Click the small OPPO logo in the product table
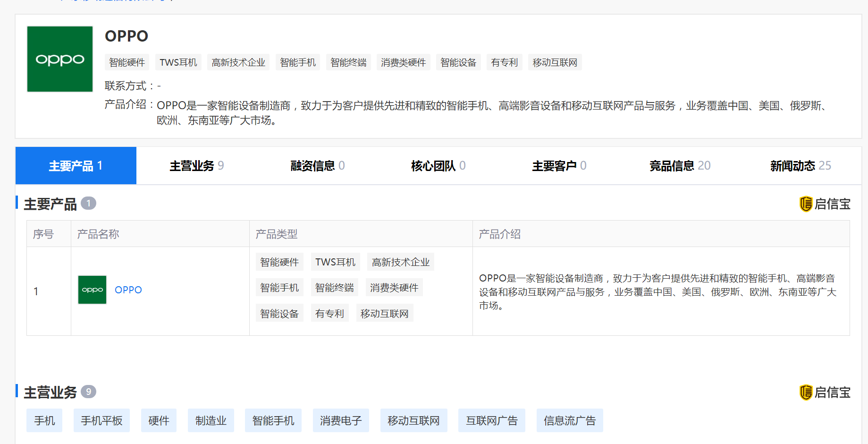868x444 pixels. click(92, 290)
